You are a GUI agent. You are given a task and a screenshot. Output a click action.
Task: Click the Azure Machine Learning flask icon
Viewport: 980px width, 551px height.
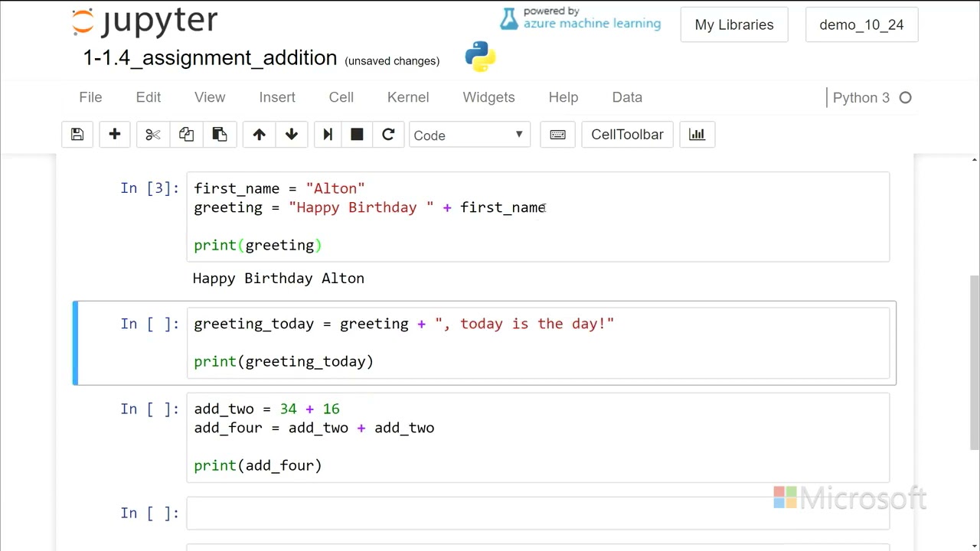[509, 19]
